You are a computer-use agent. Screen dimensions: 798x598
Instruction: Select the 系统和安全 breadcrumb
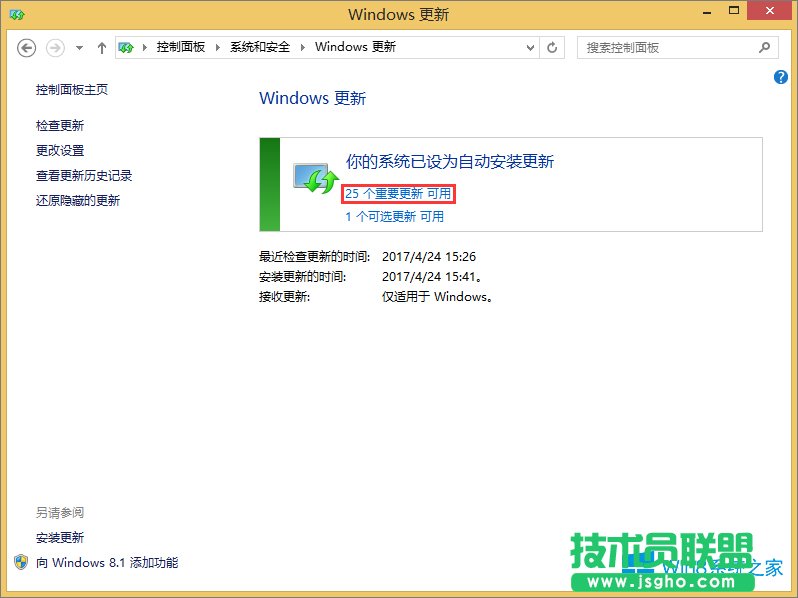pyautogui.click(x=260, y=47)
